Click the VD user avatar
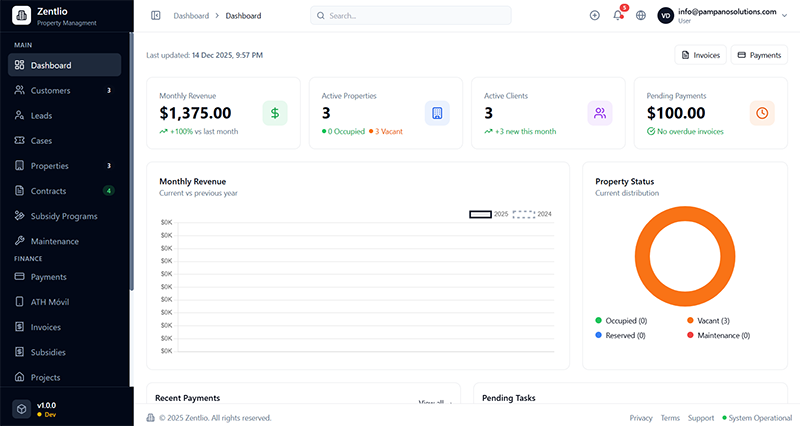 pyautogui.click(x=665, y=15)
